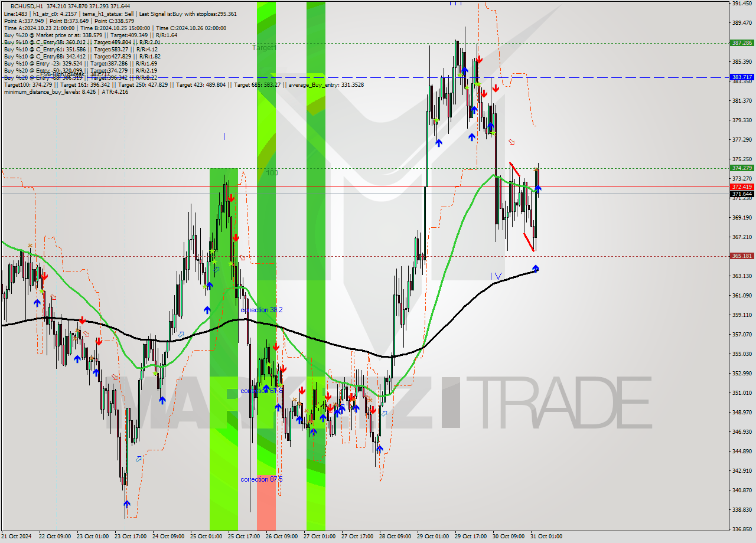Click the '31 Oct 01:00' time label

(546, 537)
